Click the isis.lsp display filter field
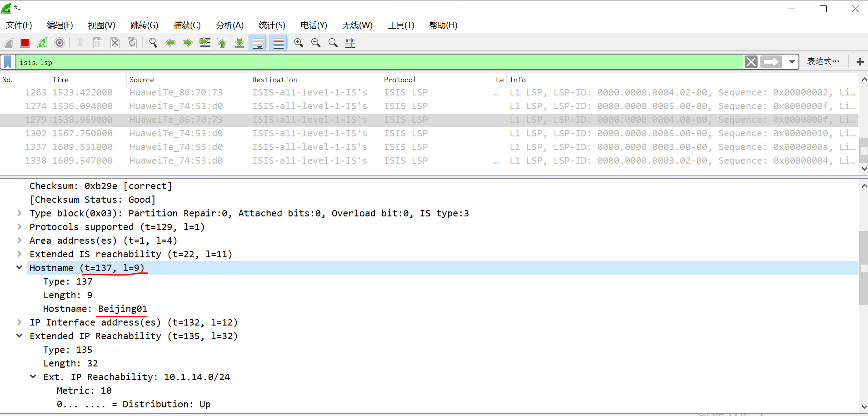The height and width of the screenshot is (416, 868). 379,62
